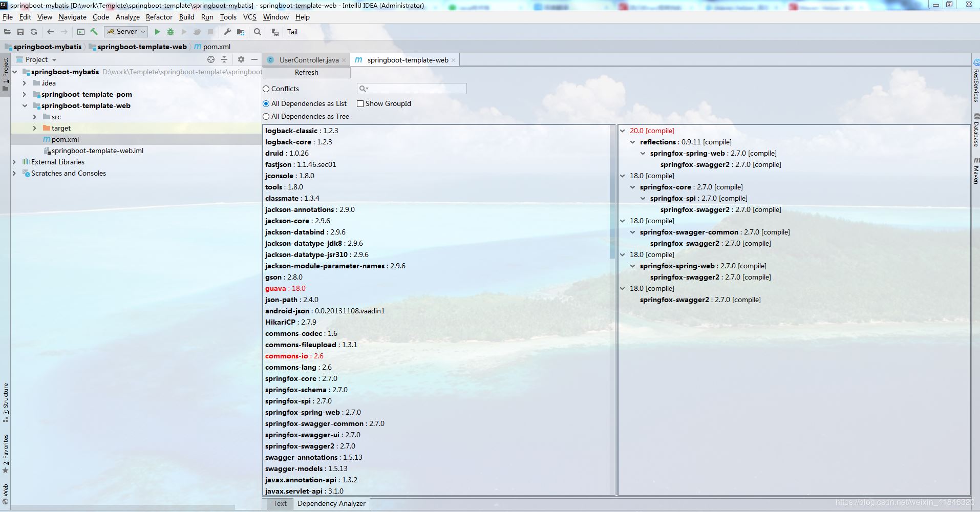Enable the Show GroupId checkbox

point(361,103)
